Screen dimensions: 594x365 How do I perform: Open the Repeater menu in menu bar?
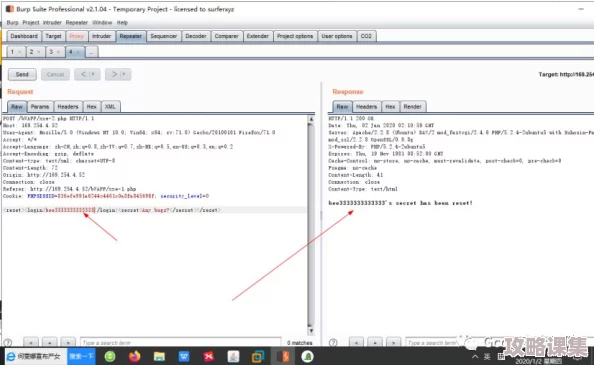[77, 22]
